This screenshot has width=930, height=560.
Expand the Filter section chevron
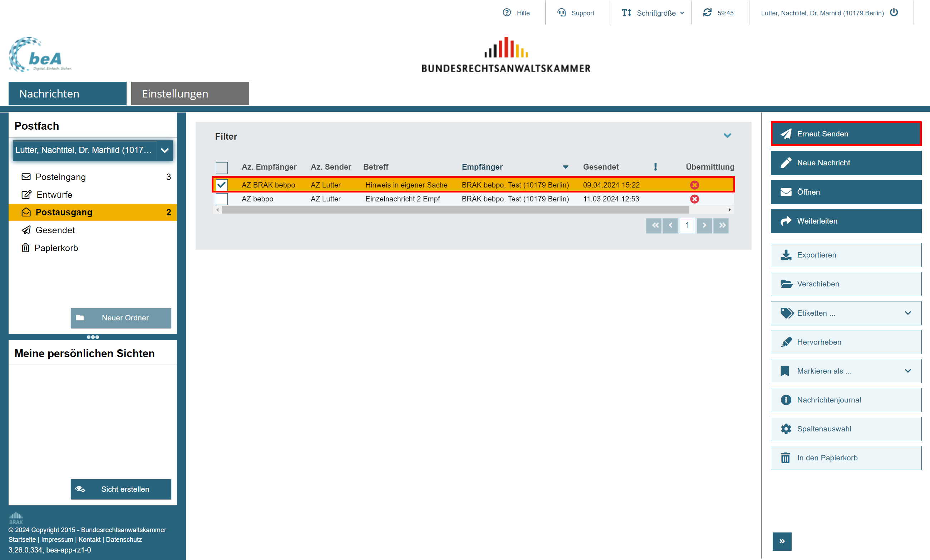(x=727, y=135)
